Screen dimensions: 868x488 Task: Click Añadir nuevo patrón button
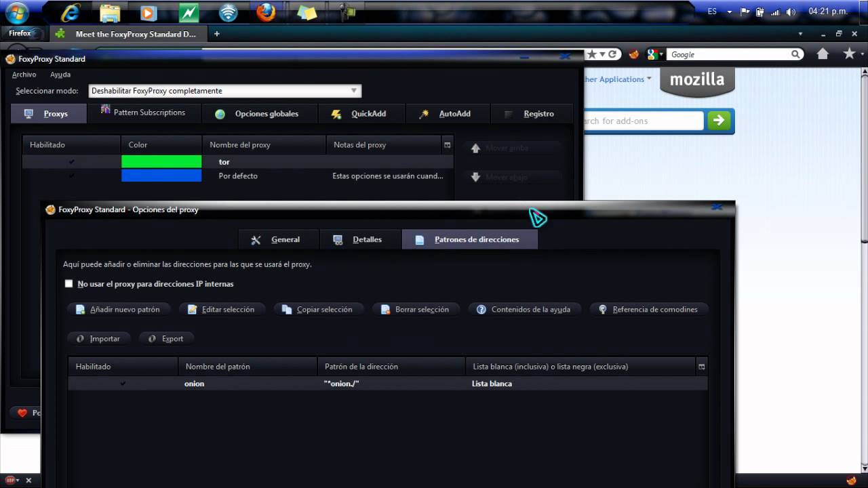pyautogui.click(x=119, y=309)
